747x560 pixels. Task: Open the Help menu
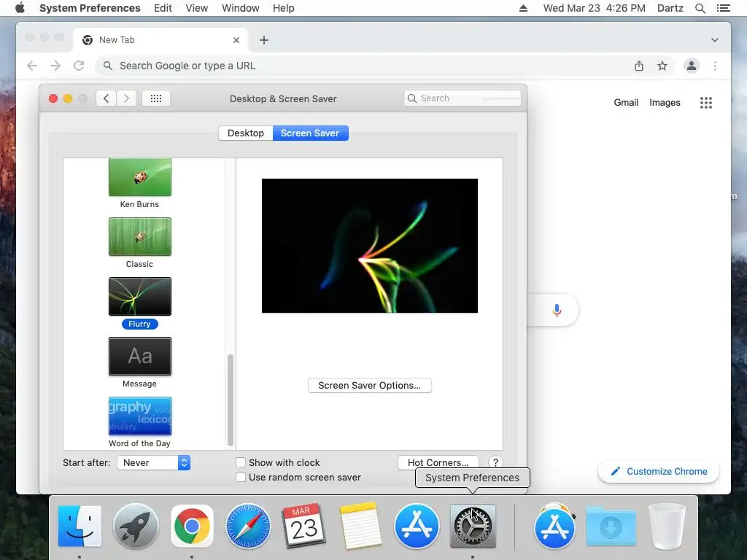tap(284, 8)
